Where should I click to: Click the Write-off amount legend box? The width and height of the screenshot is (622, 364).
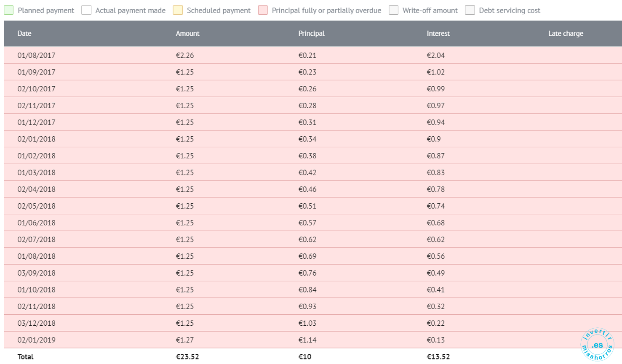(x=393, y=10)
